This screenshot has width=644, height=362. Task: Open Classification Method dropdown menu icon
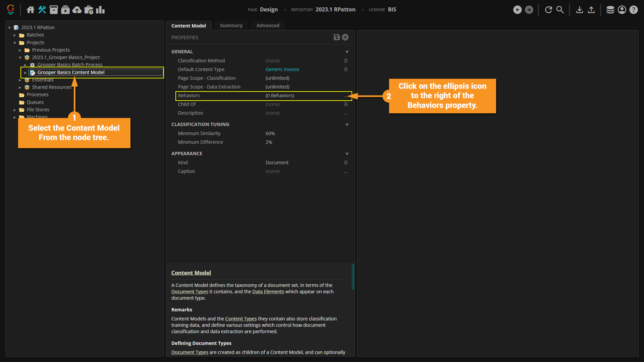[x=345, y=61]
